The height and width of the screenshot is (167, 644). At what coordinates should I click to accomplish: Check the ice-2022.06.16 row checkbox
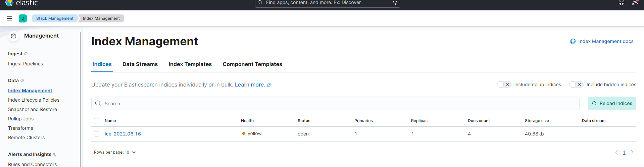point(97,134)
